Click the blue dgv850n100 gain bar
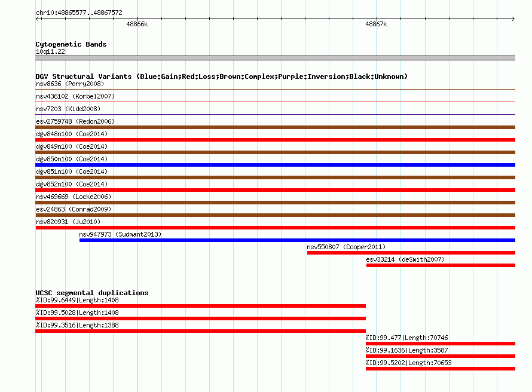Screen dimensions: 532x392 coord(275,165)
